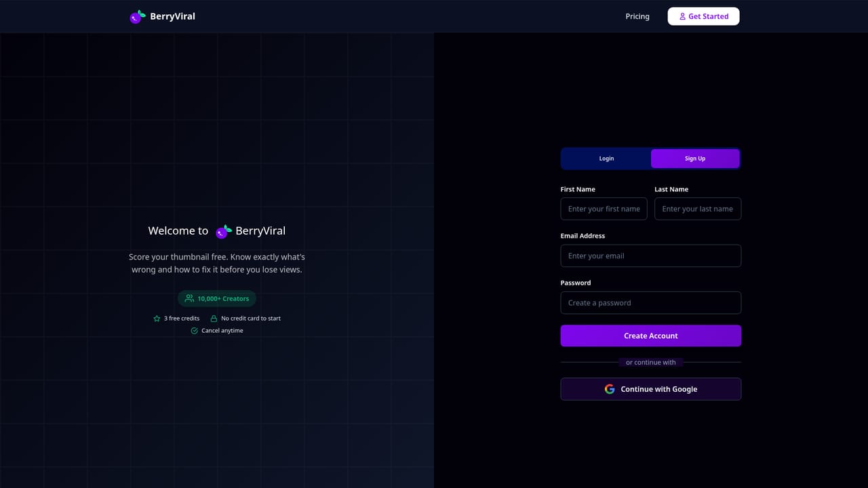This screenshot has height=488, width=868.
Task: Click the '3 free credits' text
Action: coord(182,319)
